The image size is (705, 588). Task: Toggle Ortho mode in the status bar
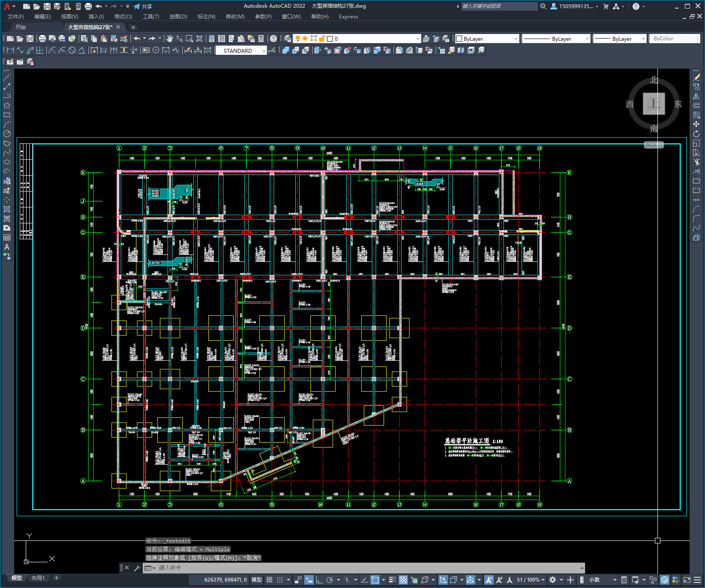point(319,580)
